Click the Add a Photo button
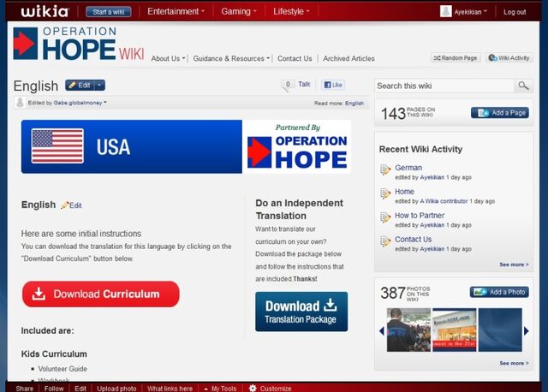Viewport: 548px width, 392px height. point(499,292)
